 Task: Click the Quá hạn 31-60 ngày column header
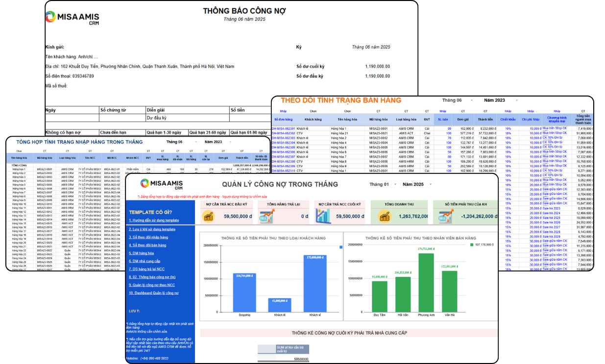208,132
